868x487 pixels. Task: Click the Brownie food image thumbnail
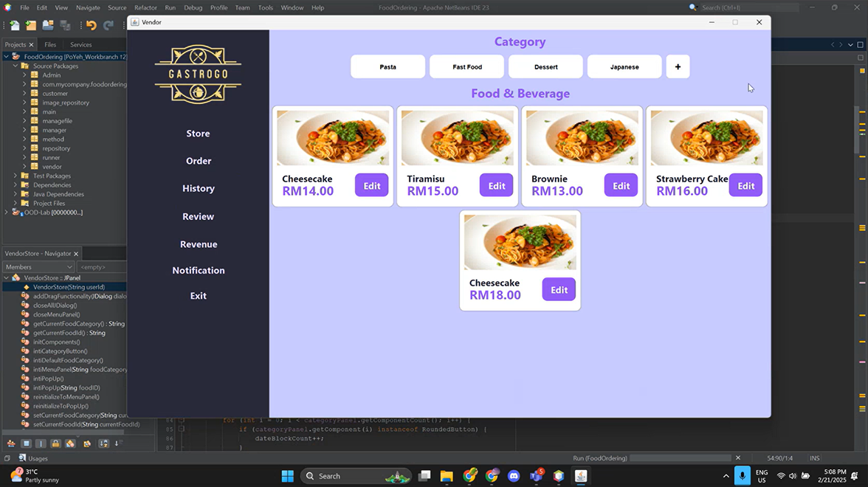tap(582, 138)
